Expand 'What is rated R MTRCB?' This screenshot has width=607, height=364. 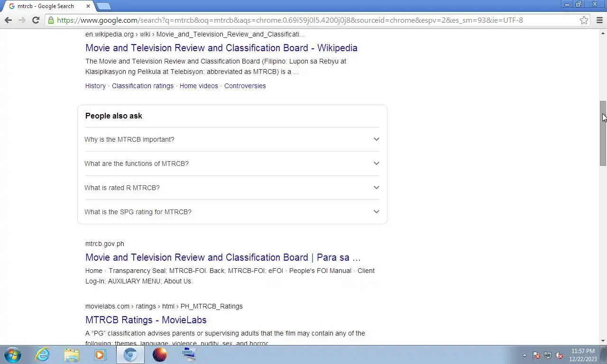[232, 188]
